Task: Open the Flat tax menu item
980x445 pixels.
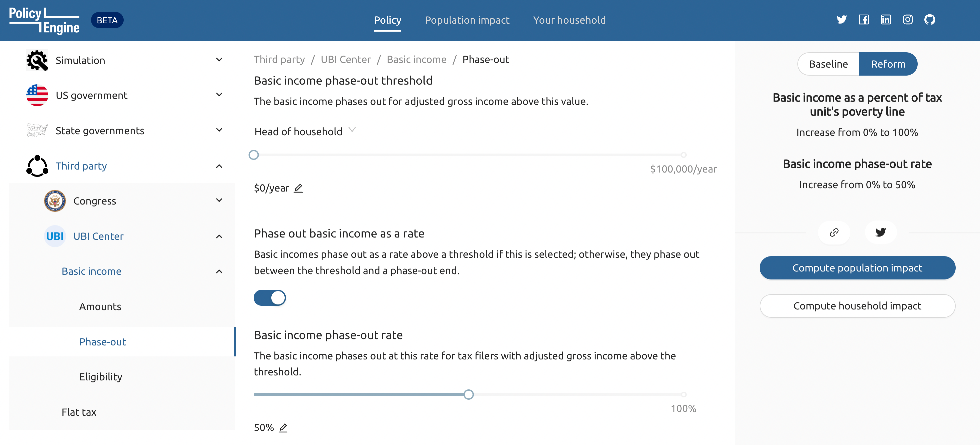Action: tap(79, 412)
